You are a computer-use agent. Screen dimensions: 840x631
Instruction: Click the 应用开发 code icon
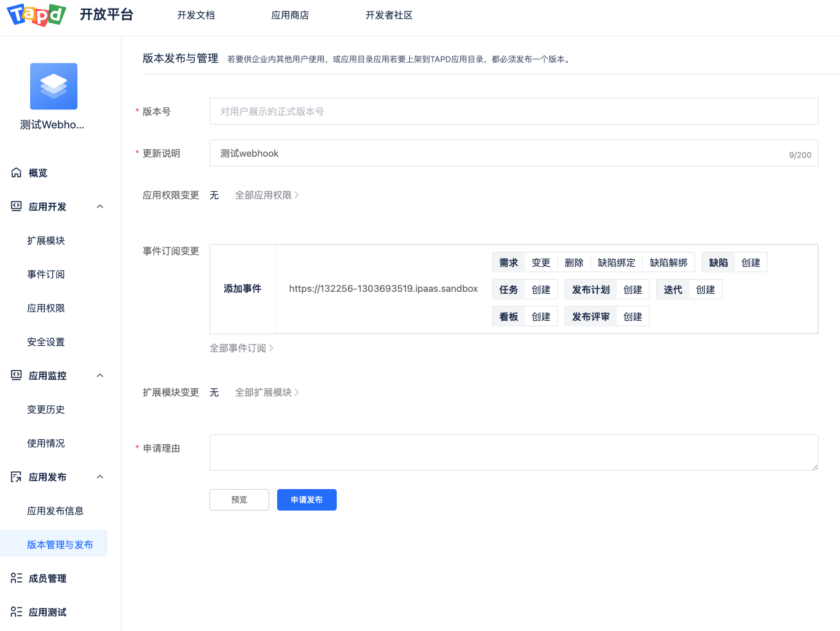click(16, 206)
